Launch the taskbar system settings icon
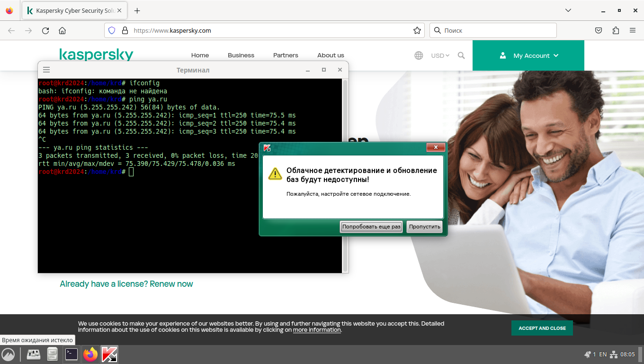This screenshot has width=644, height=364. tap(34, 354)
